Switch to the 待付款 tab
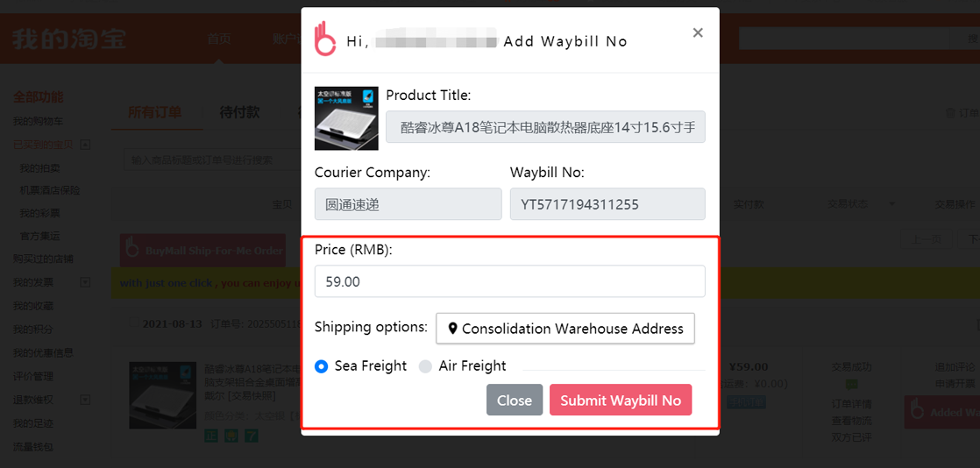Screen dimensions: 980x468 click(239, 113)
